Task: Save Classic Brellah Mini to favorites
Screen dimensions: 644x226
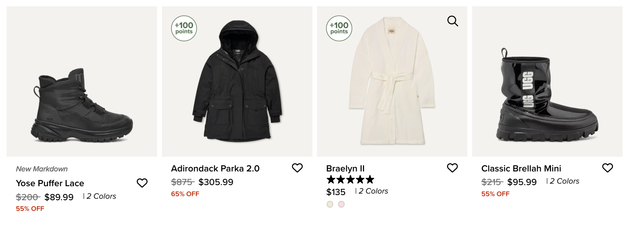Action: click(607, 168)
